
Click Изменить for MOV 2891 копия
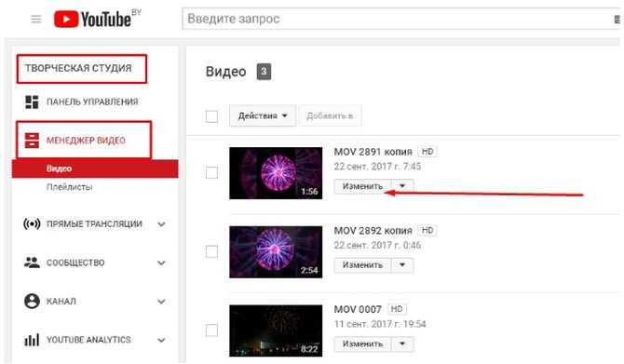point(362,186)
